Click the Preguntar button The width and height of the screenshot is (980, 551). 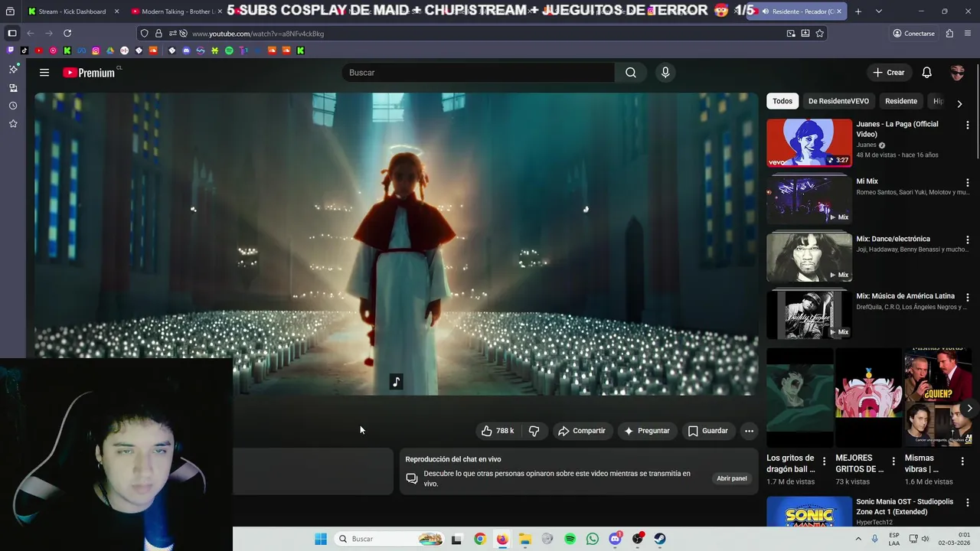coord(647,431)
